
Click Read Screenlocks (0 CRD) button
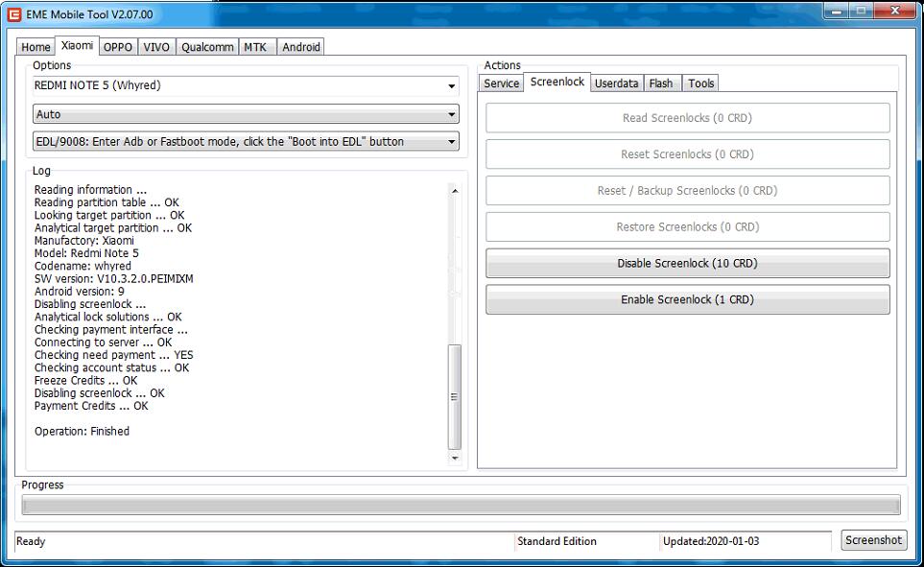click(x=688, y=118)
